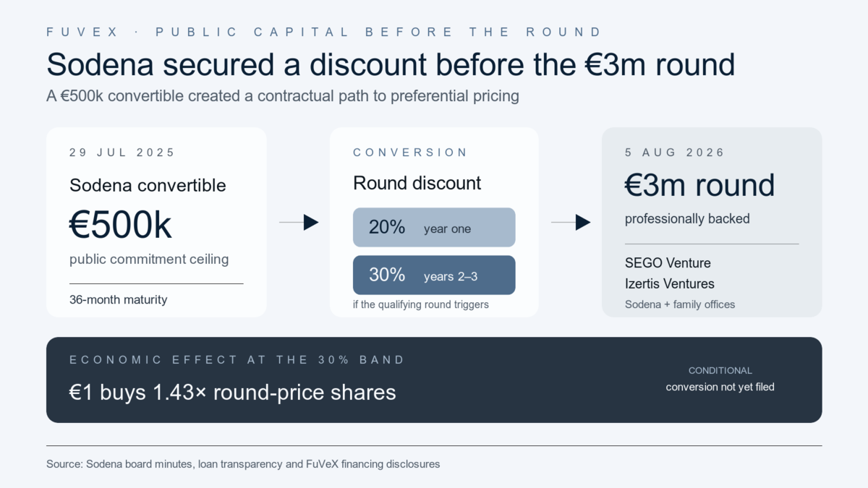Select the 30% years 2–3 discount band

click(x=434, y=275)
